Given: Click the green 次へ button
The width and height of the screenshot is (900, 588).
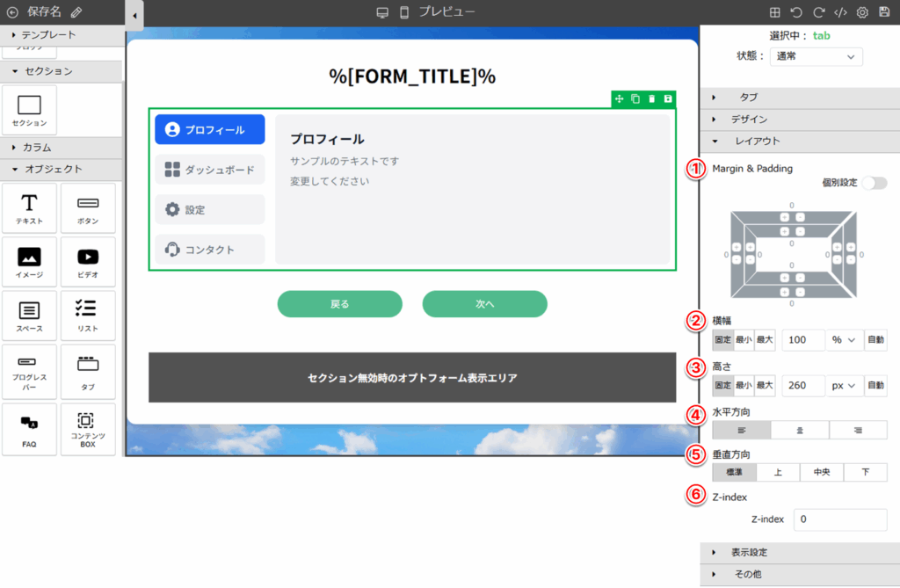Looking at the screenshot, I should click(x=484, y=304).
